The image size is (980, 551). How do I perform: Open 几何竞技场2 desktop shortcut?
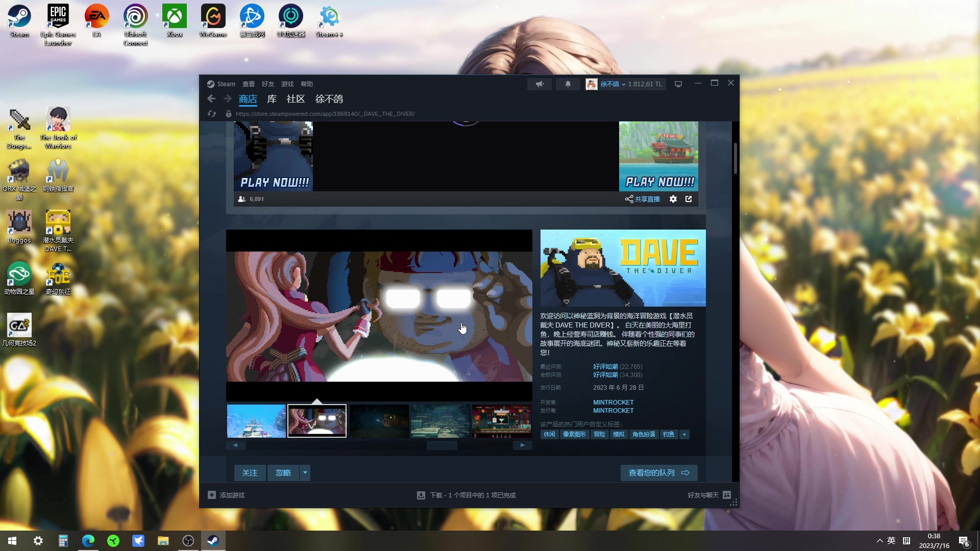click(19, 330)
